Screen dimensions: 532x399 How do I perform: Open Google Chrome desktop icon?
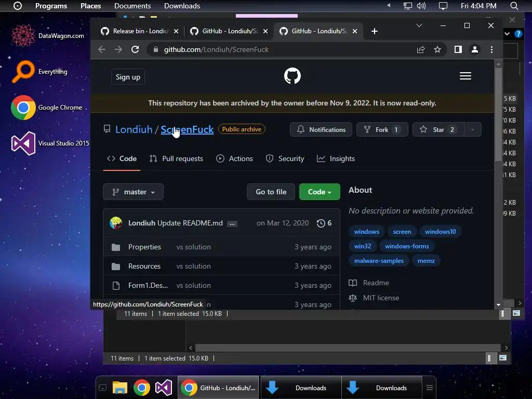[47, 108]
